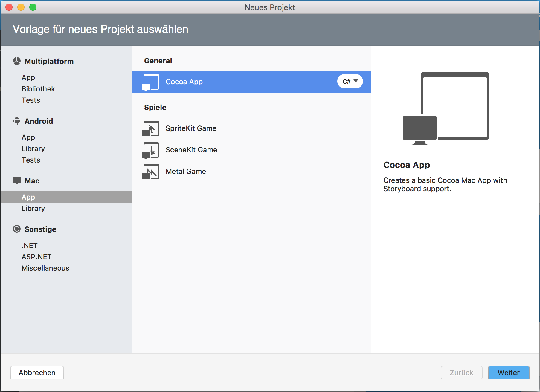The height and width of the screenshot is (392, 540).
Task: Select the Miscellaneous category
Action: [45, 268]
